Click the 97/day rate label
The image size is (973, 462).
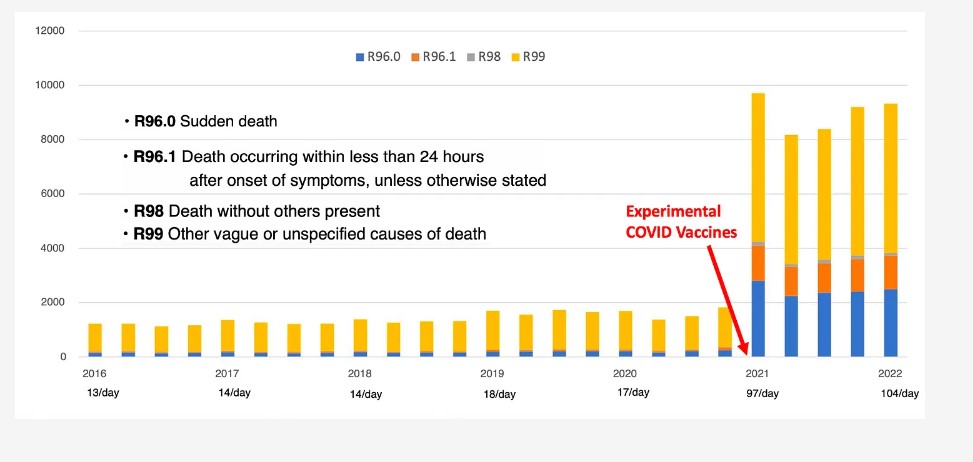pyautogui.click(x=762, y=394)
